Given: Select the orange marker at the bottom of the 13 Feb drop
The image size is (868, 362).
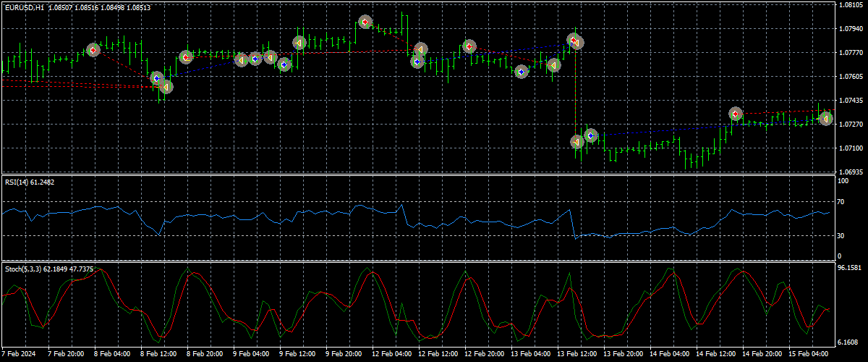Looking at the screenshot, I should (x=577, y=142).
